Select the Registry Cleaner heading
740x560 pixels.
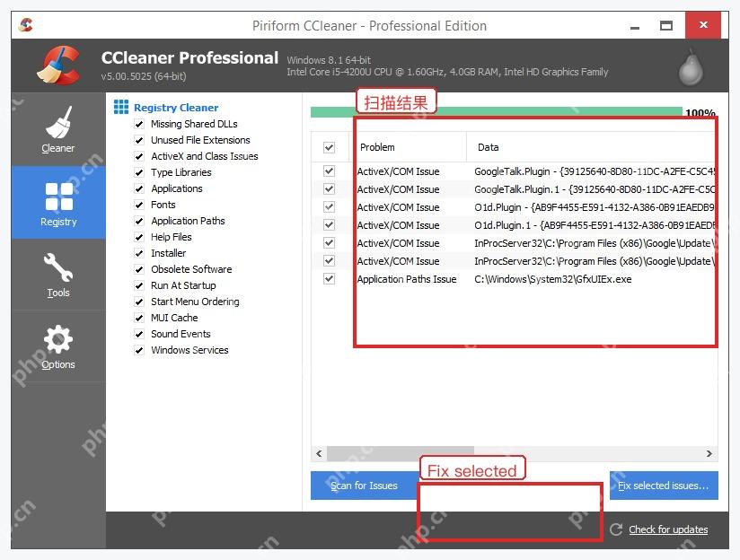pyautogui.click(x=176, y=108)
